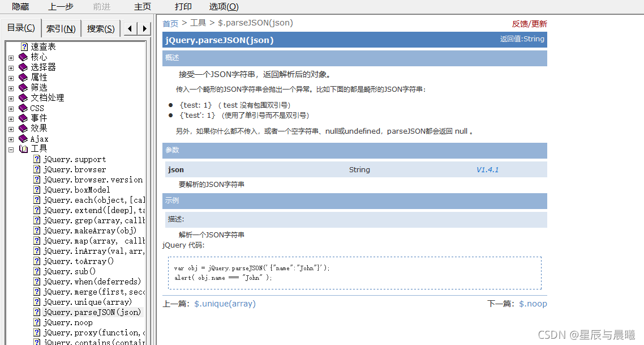The height and width of the screenshot is (345, 644).
Task: Click the 筛选 book icon
Action: point(23,88)
